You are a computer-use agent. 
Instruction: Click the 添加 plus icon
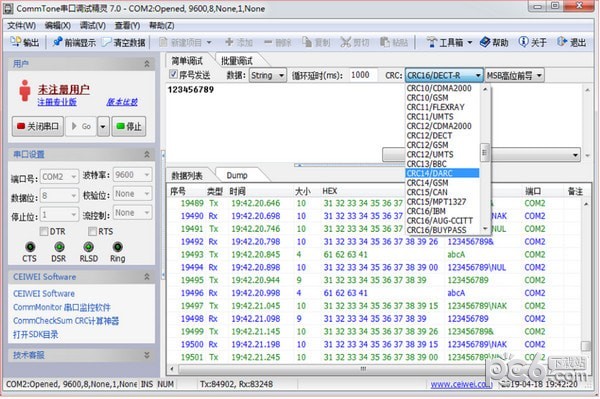point(229,41)
